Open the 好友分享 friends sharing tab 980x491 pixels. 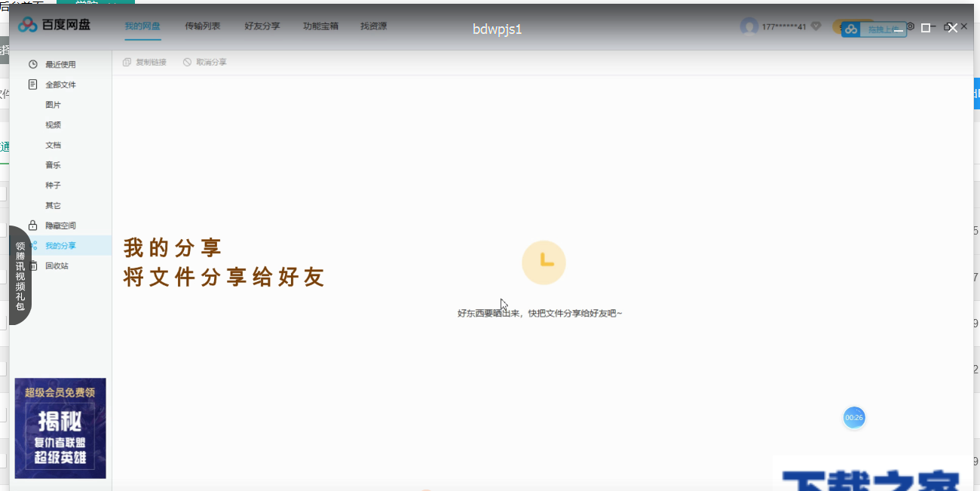click(262, 25)
